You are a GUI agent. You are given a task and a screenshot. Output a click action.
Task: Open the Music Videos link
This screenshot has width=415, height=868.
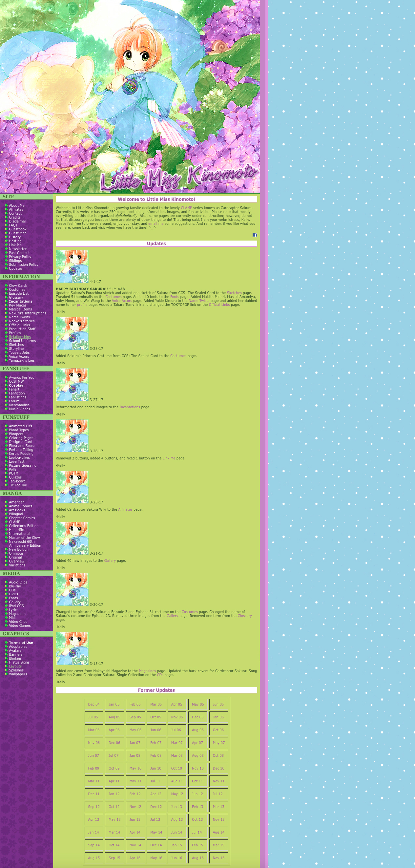pos(19,409)
